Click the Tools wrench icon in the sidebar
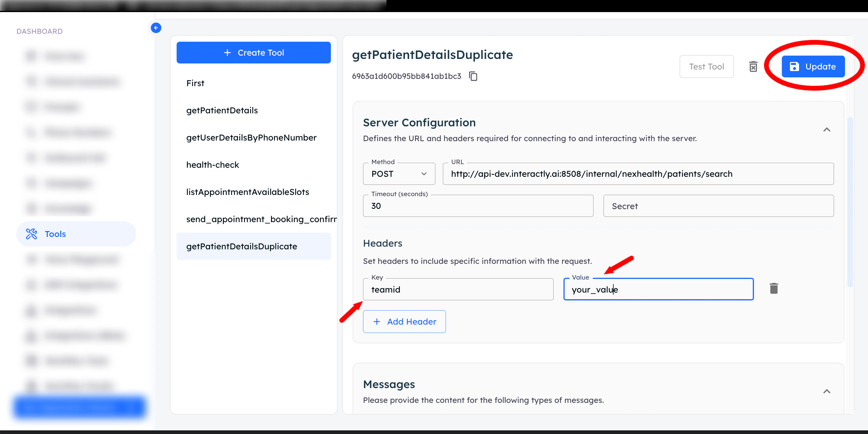 (31, 234)
